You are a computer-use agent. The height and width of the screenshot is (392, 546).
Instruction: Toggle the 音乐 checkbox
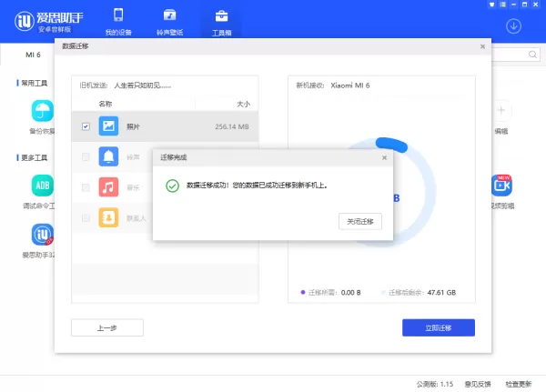coord(86,187)
